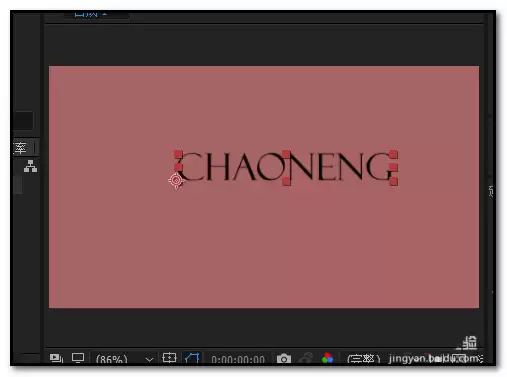Click the composition flowchart icon in left panel

click(x=30, y=166)
